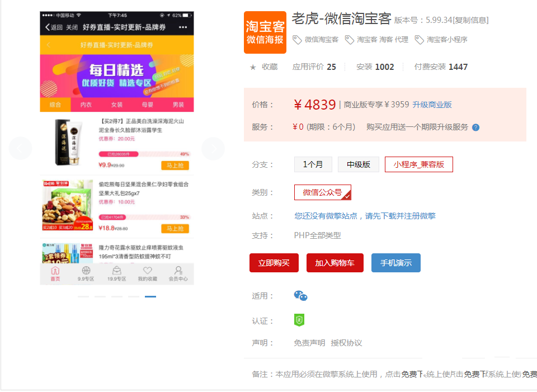Select the 1个月 branch option
The width and height of the screenshot is (537, 392).
tap(313, 164)
